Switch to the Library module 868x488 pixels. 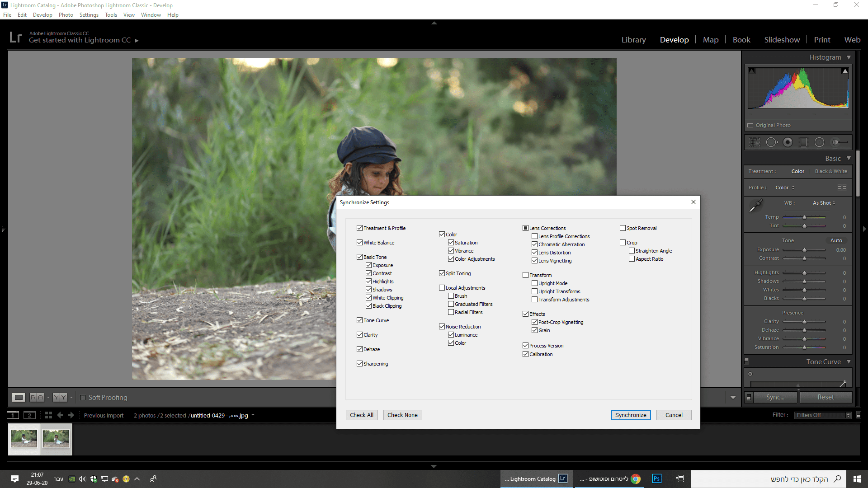click(633, 40)
